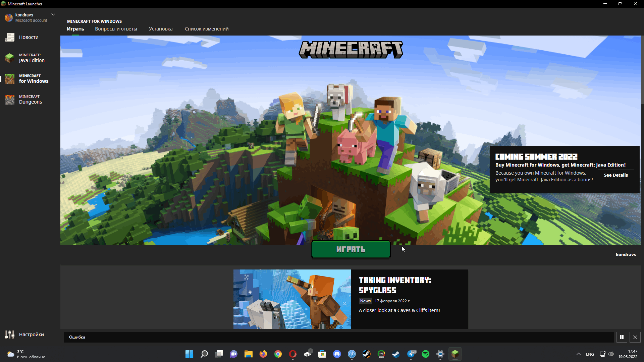The image size is (644, 362).
Task: Click 'A closer look at a Caves & Cliffs item!'
Action: pyautogui.click(x=399, y=310)
